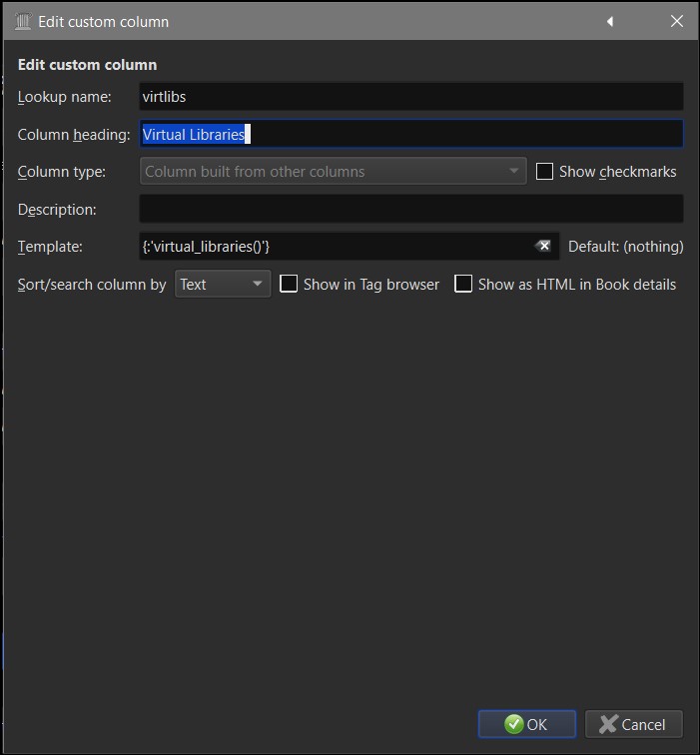Open the Sort/search column by Text dropdown
700x755 pixels.
223,284
